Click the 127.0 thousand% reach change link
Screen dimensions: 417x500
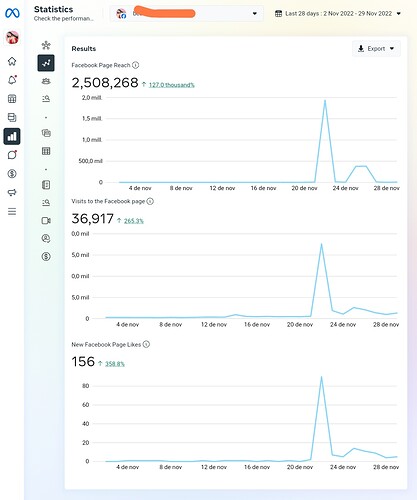pyautogui.click(x=171, y=85)
